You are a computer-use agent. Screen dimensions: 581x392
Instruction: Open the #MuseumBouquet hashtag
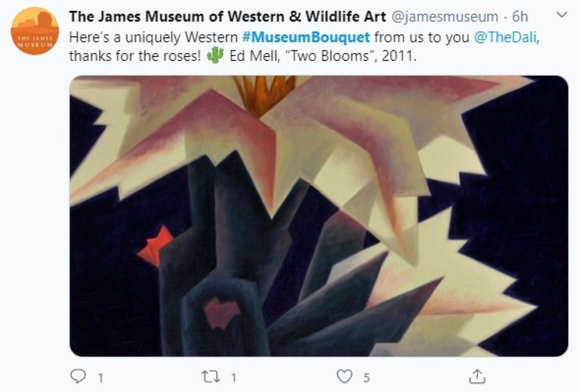pos(306,37)
